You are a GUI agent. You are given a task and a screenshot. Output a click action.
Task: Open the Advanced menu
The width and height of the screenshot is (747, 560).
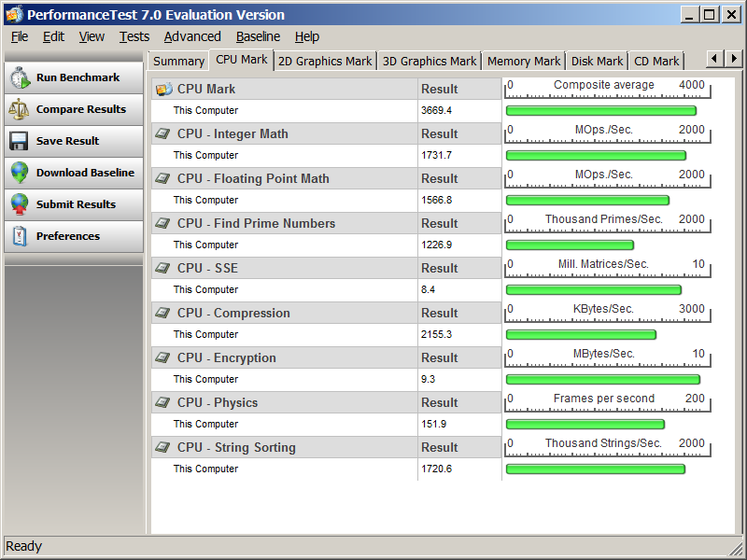point(192,36)
